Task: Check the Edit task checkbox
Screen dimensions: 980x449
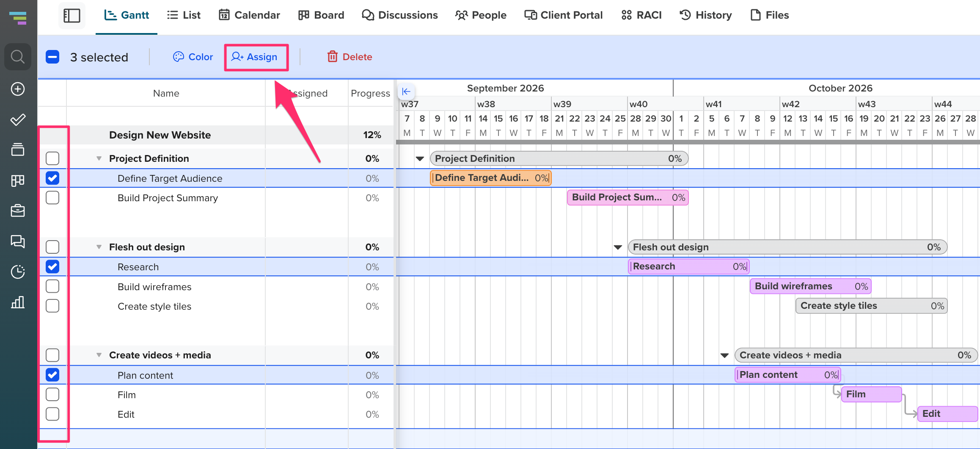Action: click(x=52, y=414)
